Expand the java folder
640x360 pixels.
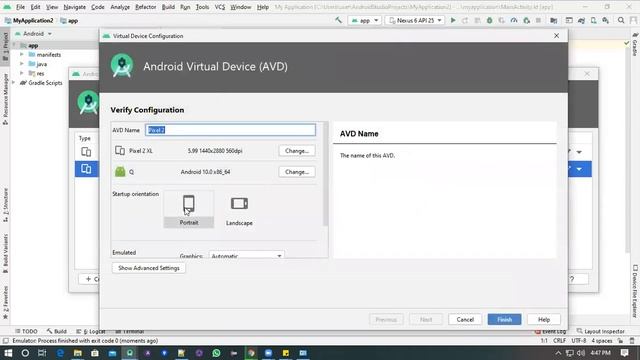pos(22,64)
